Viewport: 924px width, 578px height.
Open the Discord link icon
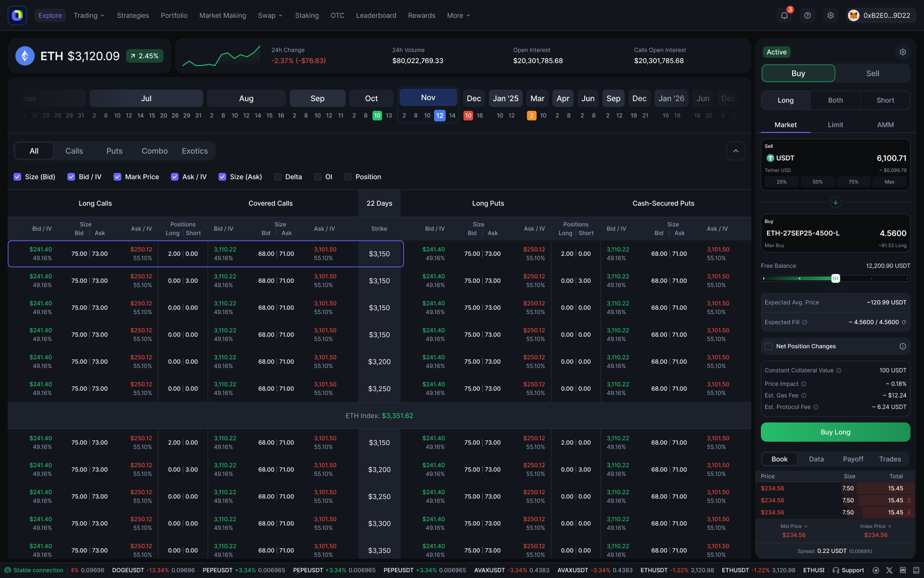click(903, 570)
